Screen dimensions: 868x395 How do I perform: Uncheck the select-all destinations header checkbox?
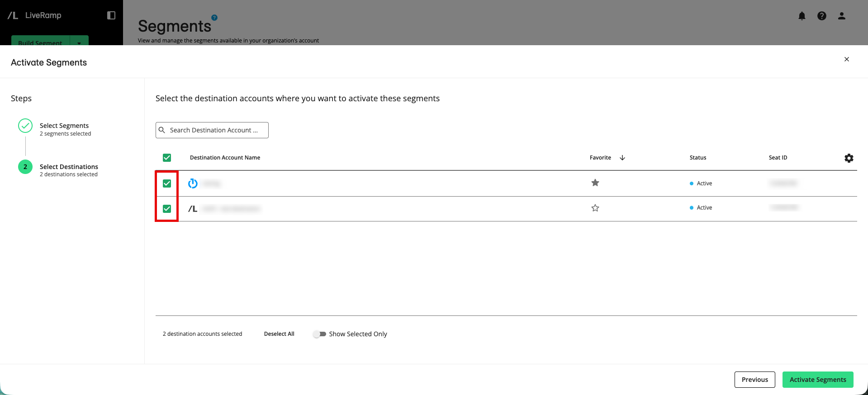pos(167,158)
